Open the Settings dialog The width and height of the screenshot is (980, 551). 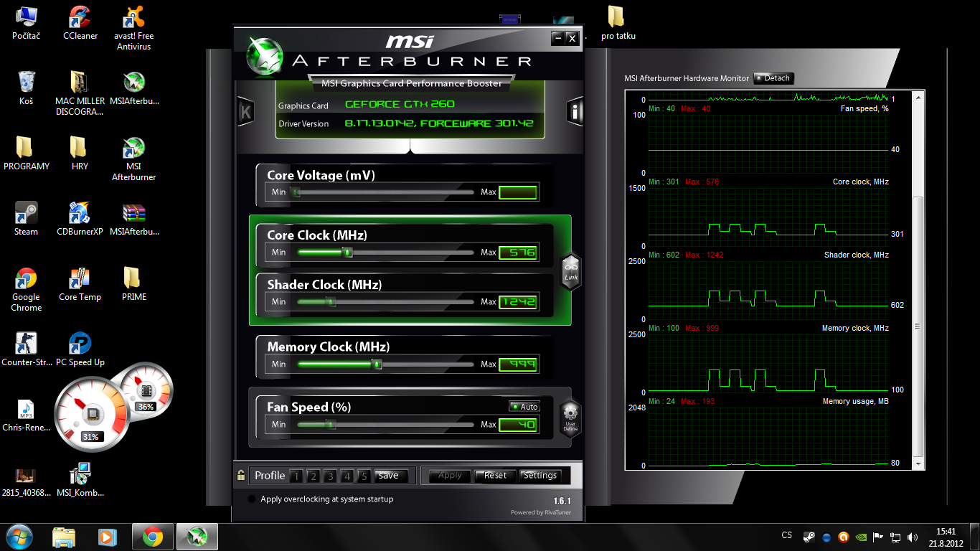pos(540,476)
